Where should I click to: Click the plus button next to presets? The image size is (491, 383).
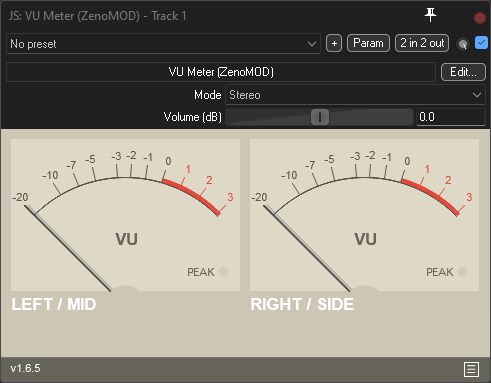click(x=334, y=43)
